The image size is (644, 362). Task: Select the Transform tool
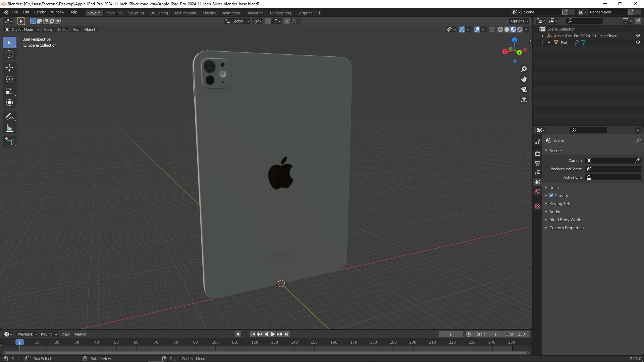(x=9, y=103)
